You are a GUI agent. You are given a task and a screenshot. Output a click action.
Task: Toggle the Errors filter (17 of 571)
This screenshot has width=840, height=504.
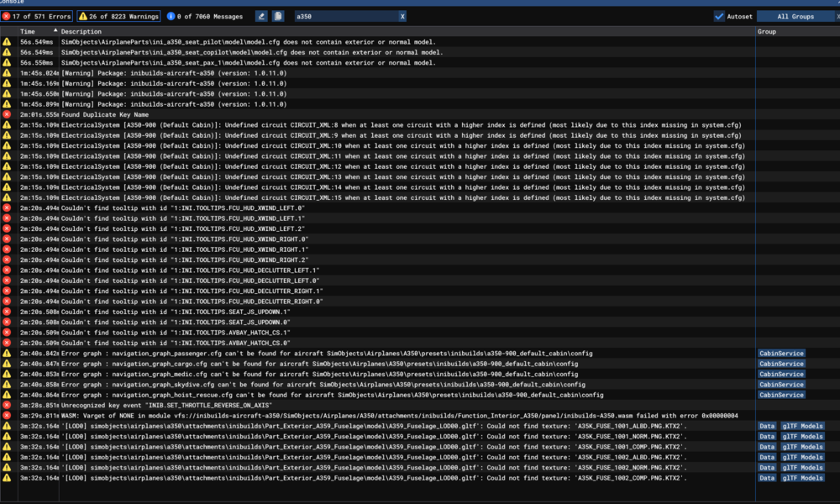click(x=36, y=16)
